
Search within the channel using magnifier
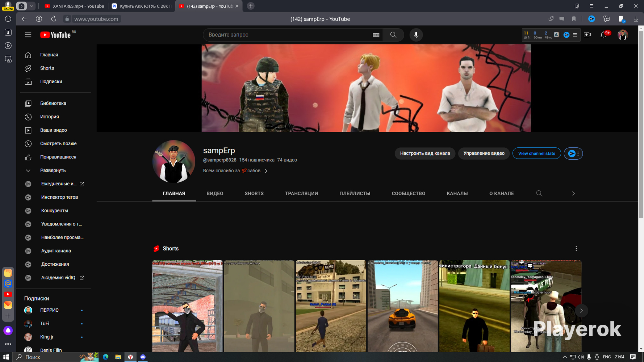pyautogui.click(x=539, y=193)
